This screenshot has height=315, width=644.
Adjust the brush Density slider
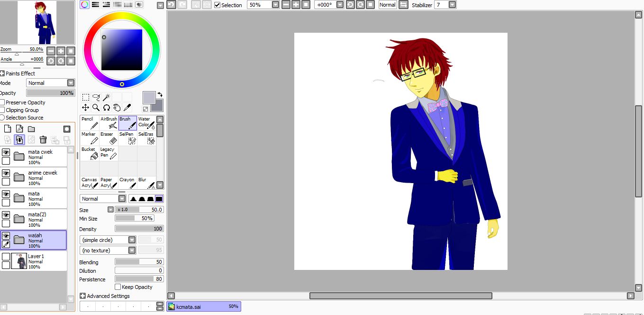[x=139, y=229]
